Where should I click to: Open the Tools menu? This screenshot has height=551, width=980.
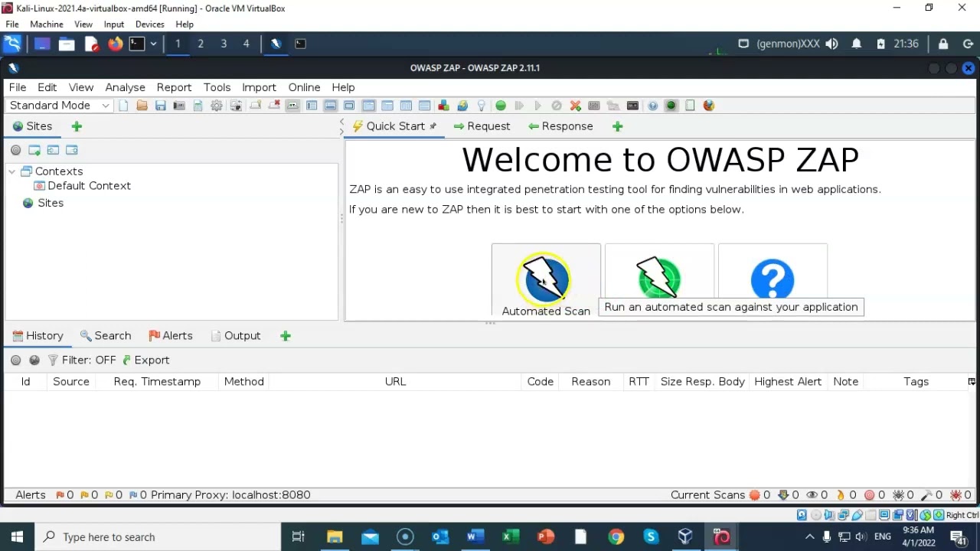[x=217, y=87]
